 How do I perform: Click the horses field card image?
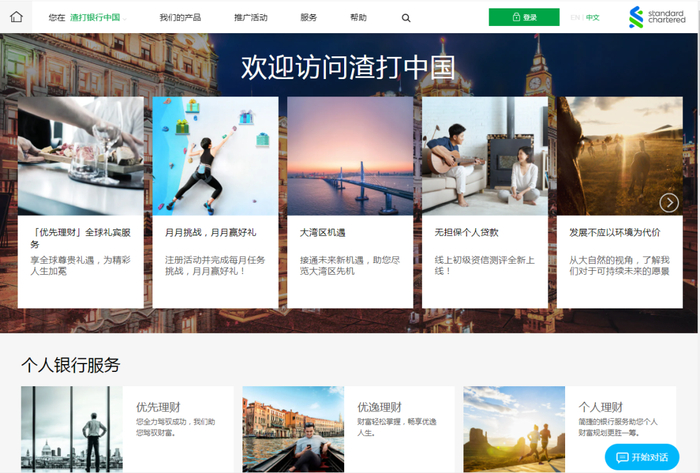pos(620,156)
